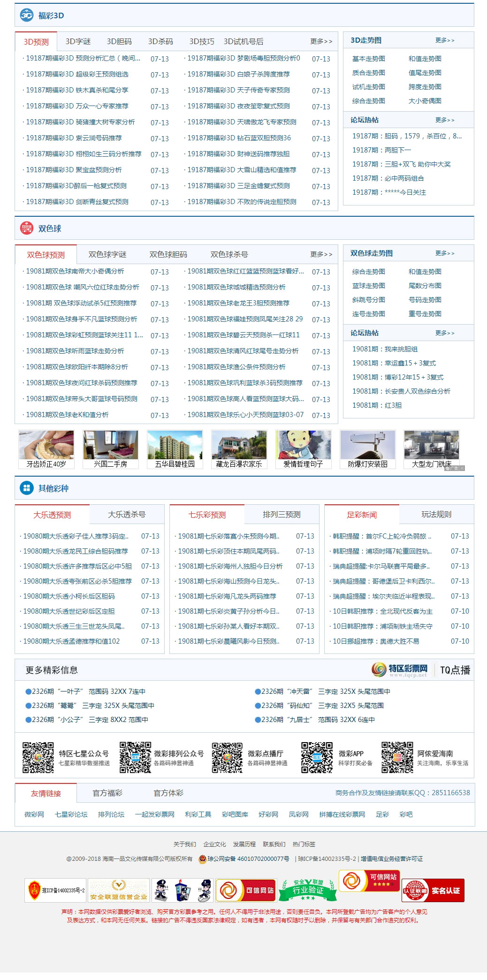Click the green 行业验证 badge
This screenshot has width=487, height=980.
(x=308, y=889)
